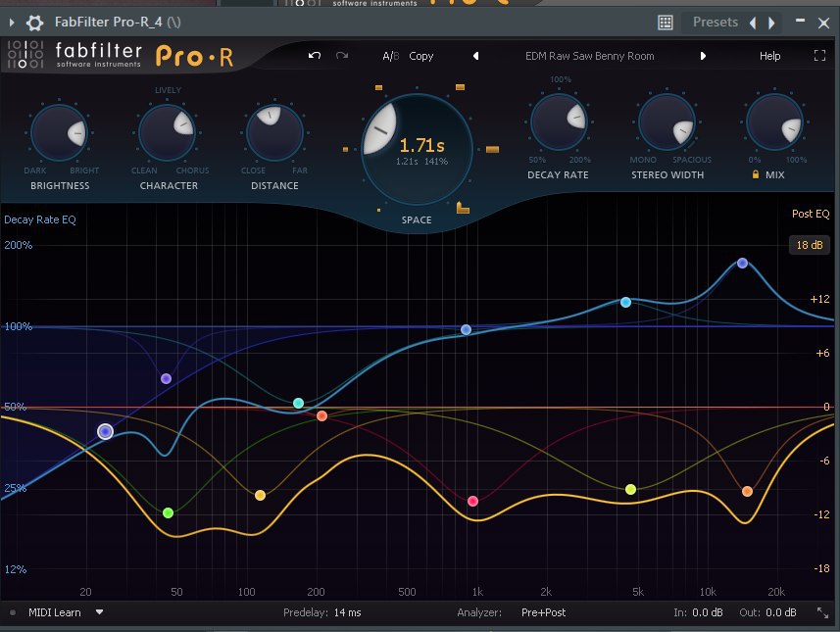This screenshot has width=840, height=632.
Task: Click the In 0.0 dB level value
Action: [x=707, y=612]
